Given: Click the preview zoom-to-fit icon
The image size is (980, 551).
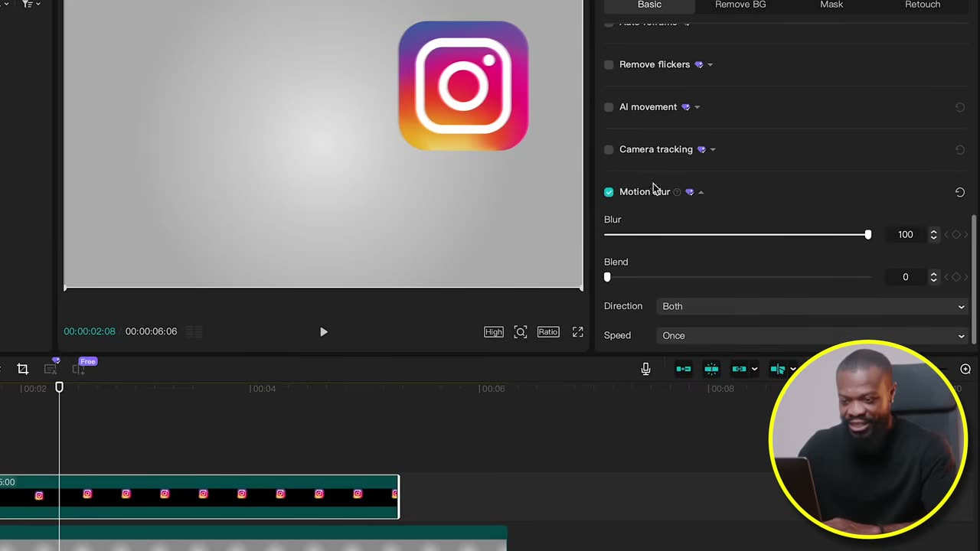Looking at the screenshot, I should coord(521,332).
